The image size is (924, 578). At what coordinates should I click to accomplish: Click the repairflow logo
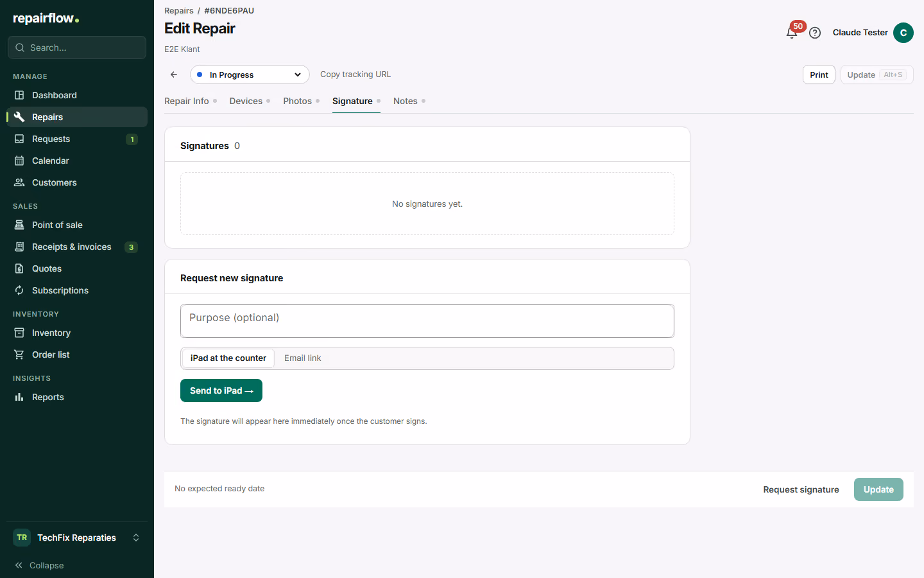46,19
